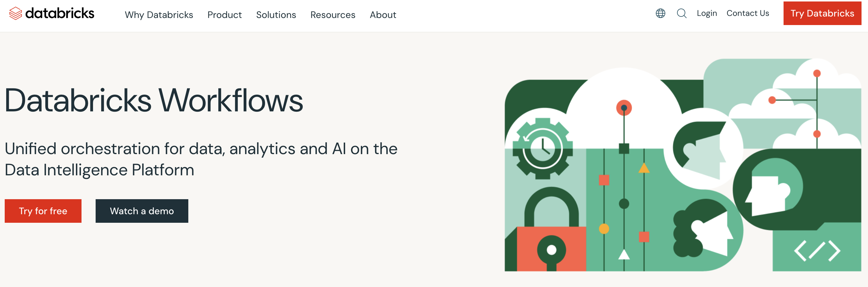The image size is (868, 287).
Task: Open the About menu
Action: point(383,15)
